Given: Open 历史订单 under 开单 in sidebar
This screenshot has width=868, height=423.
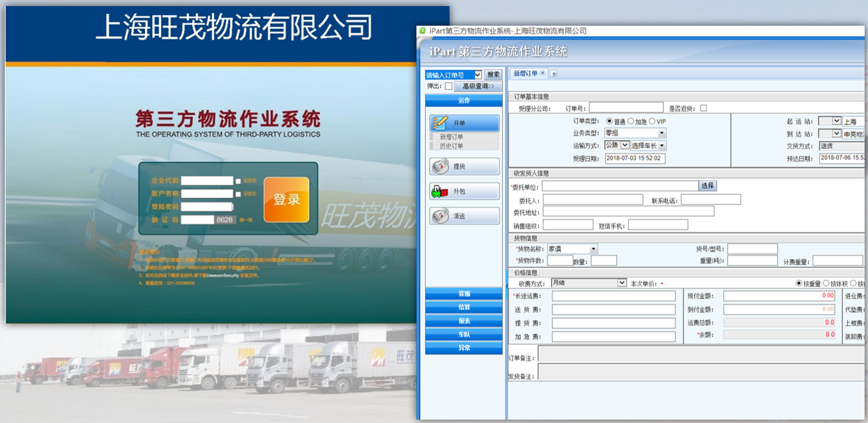Looking at the screenshot, I should tap(464, 146).
